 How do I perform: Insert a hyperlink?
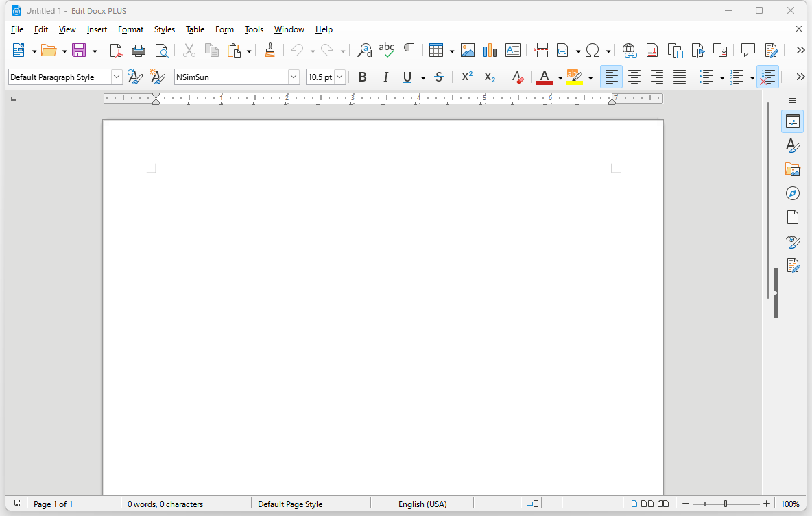[629, 50]
